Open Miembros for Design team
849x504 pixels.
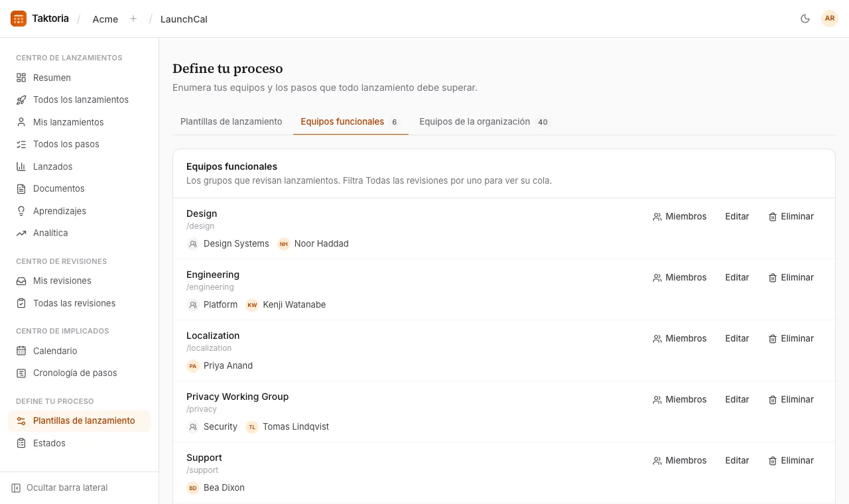[679, 216]
